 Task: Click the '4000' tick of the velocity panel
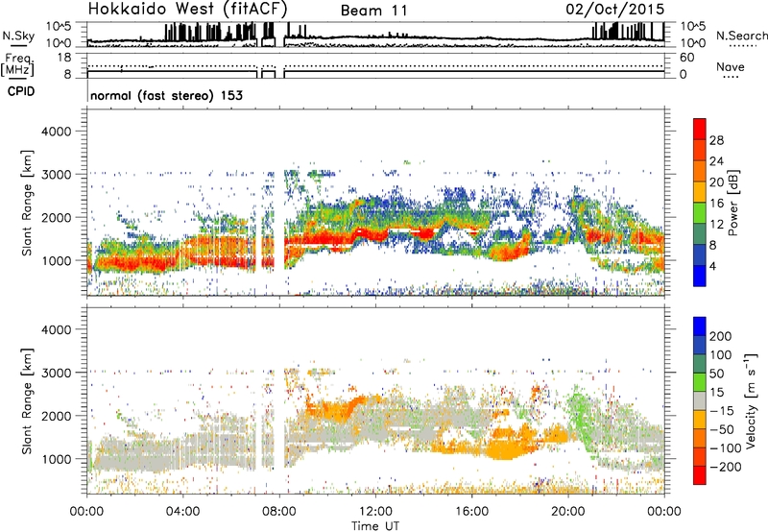point(56,329)
